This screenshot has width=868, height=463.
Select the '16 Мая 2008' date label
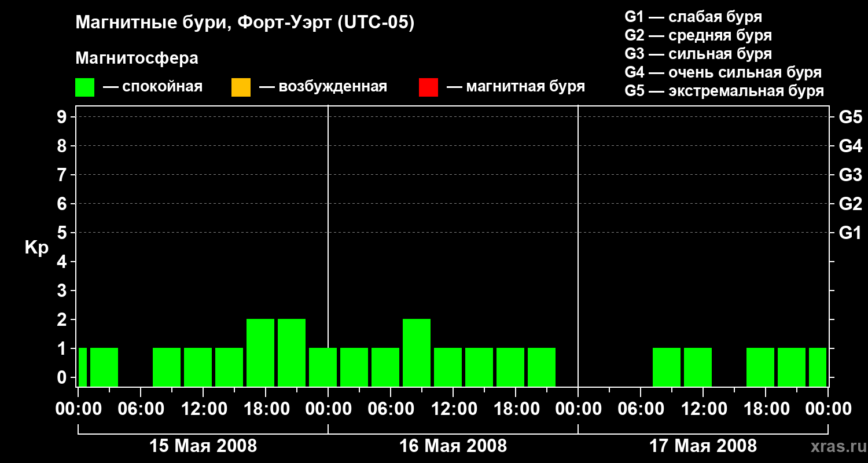(453, 446)
